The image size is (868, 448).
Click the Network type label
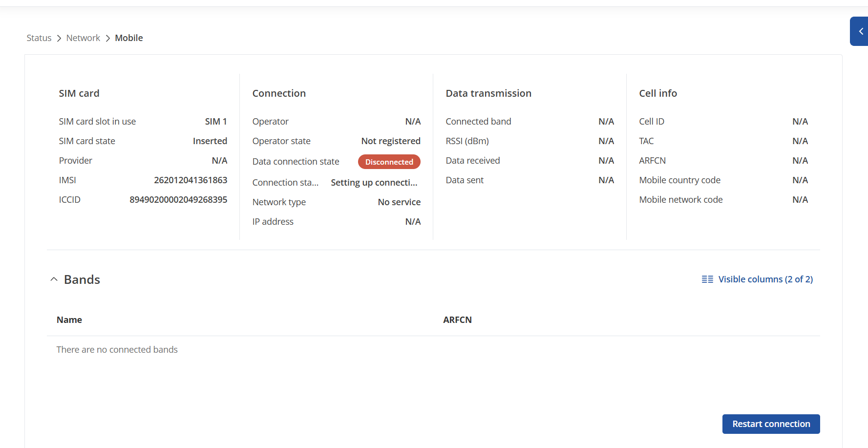279,202
